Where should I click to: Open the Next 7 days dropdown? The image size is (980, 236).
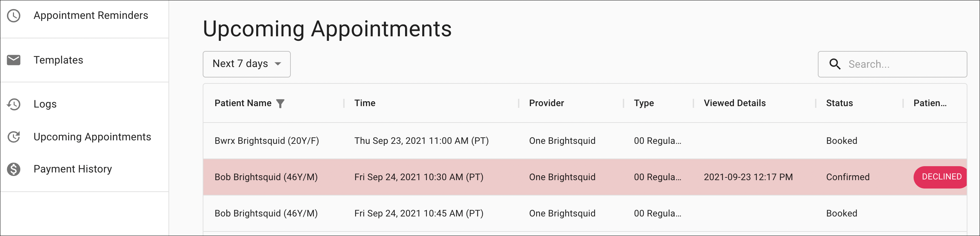point(246,64)
